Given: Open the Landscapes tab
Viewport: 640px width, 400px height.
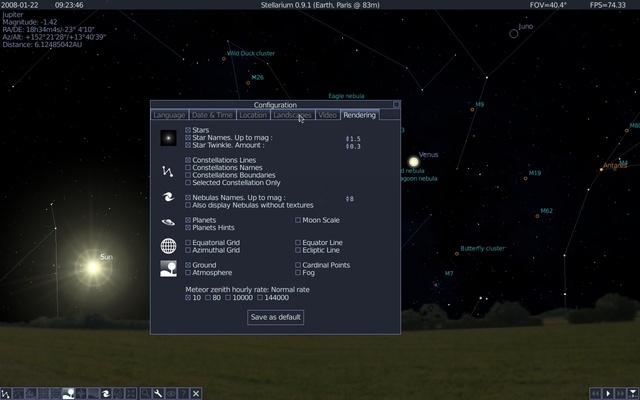Looking at the screenshot, I should point(292,115).
